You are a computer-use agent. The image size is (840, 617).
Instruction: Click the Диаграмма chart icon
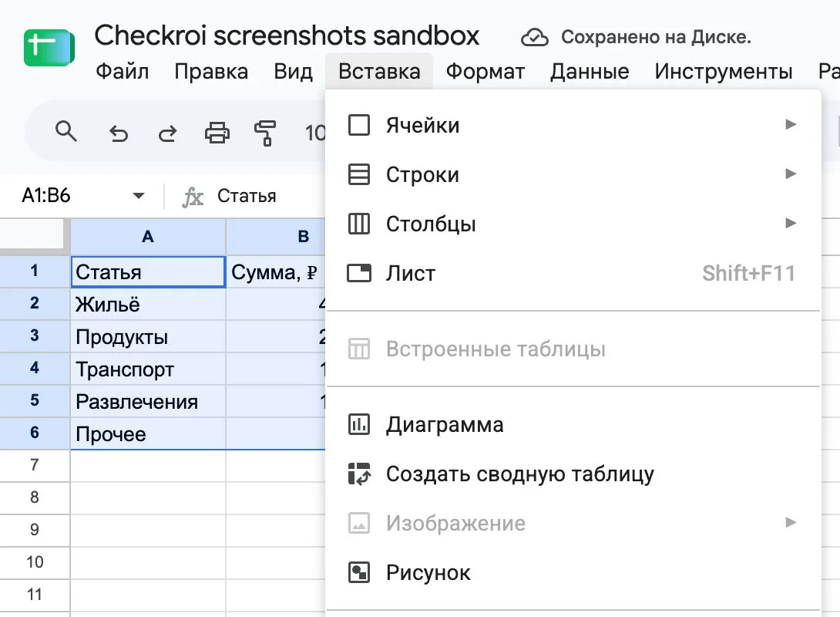(x=359, y=424)
